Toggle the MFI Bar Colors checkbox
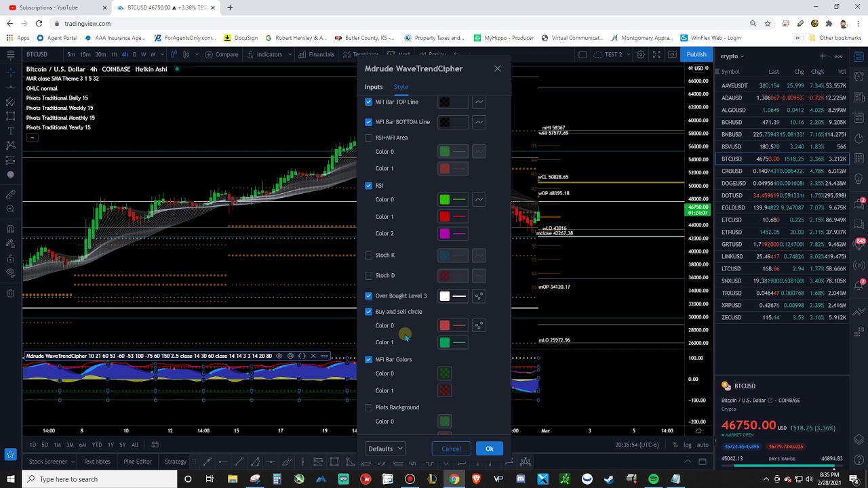This screenshot has width=868, height=488. (368, 359)
